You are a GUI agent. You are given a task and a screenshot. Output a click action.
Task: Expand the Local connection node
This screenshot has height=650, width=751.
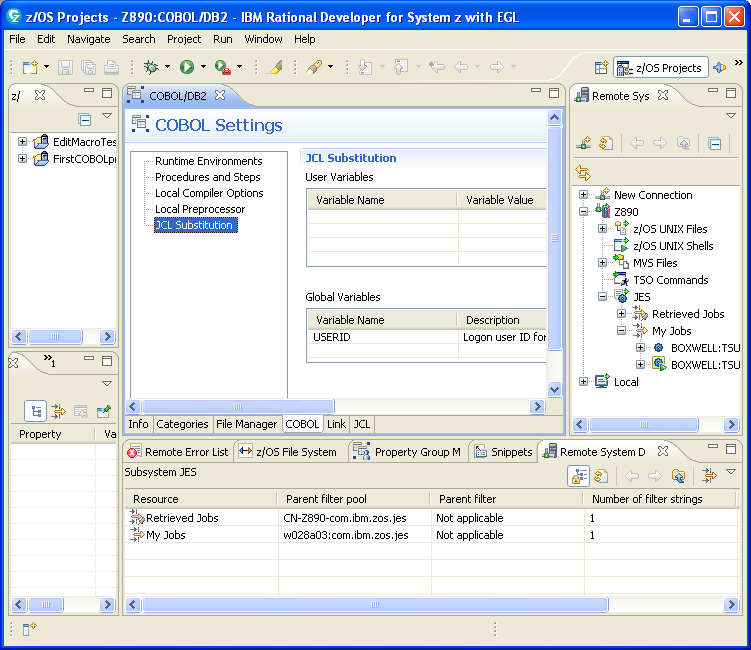pos(584,382)
